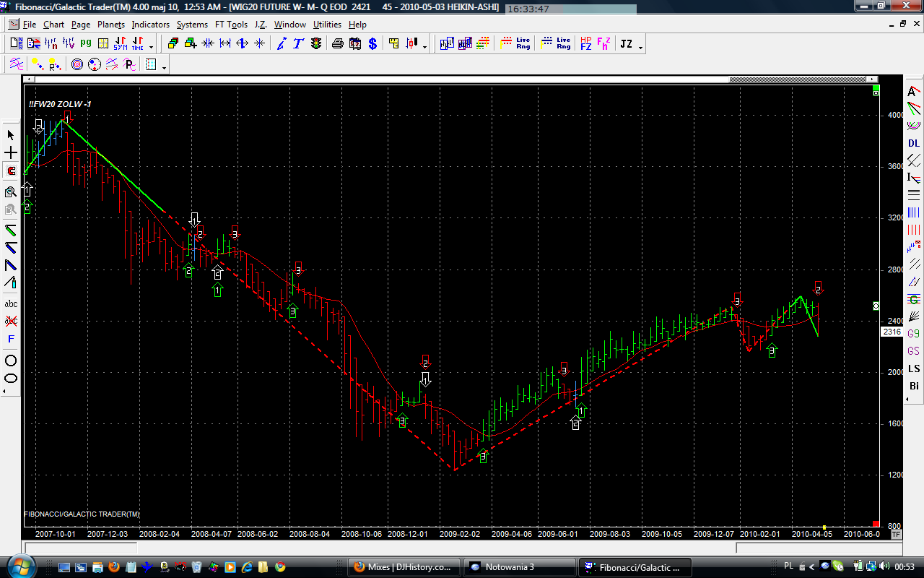Click the printer icon in the toolbar
This screenshot has width=924, height=578.
point(337,44)
